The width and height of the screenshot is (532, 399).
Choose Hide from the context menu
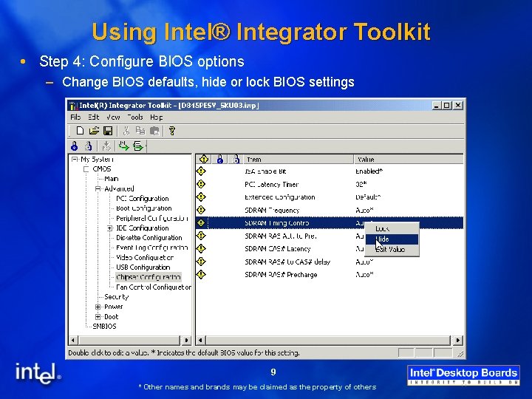pyautogui.click(x=392, y=239)
